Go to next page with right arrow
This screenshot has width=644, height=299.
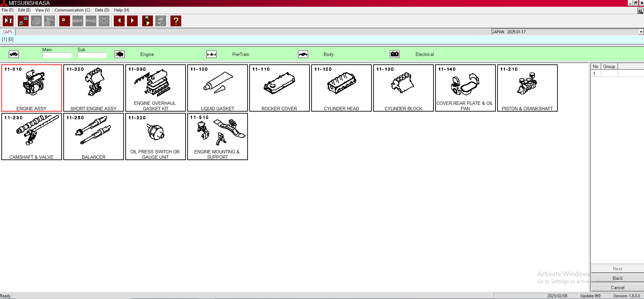[132, 21]
